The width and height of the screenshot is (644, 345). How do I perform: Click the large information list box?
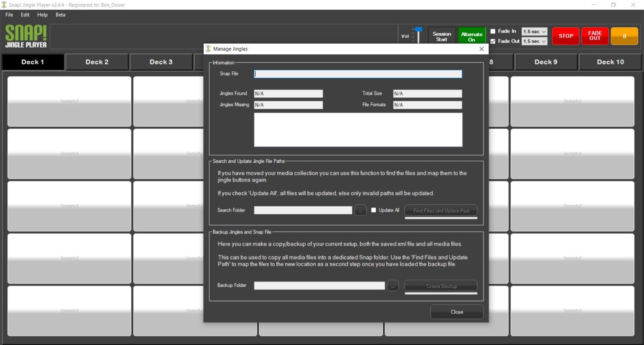pyautogui.click(x=358, y=130)
